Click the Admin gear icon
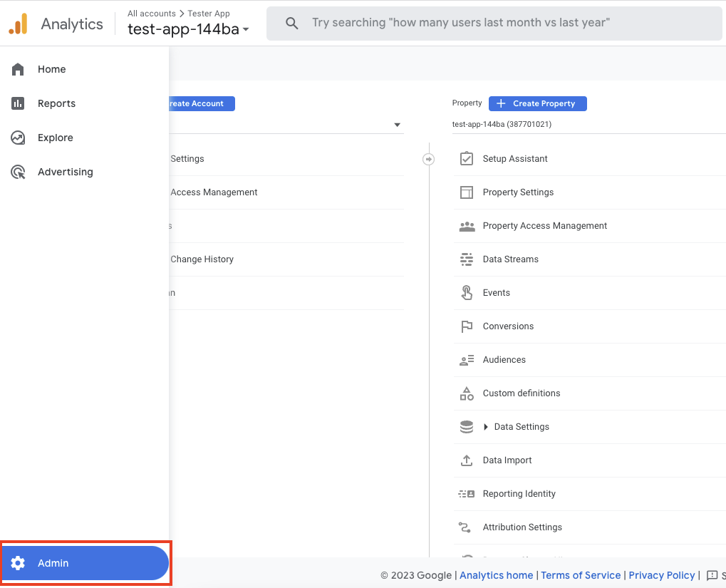 18,563
